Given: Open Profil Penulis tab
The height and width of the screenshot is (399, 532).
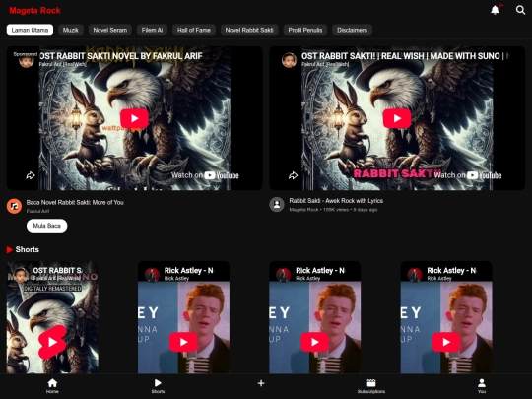Looking at the screenshot, I should coord(305,30).
